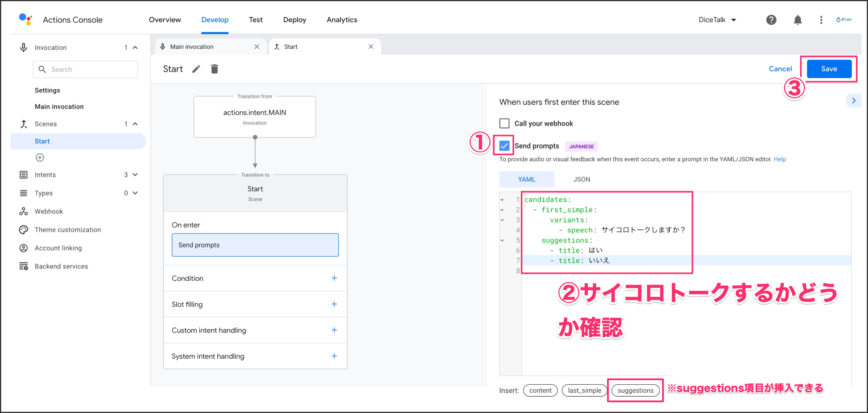The width and height of the screenshot is (868, 413).
Task: Focus the sidebar Search field
Action: pyautogui.click(x=85, y=69)
